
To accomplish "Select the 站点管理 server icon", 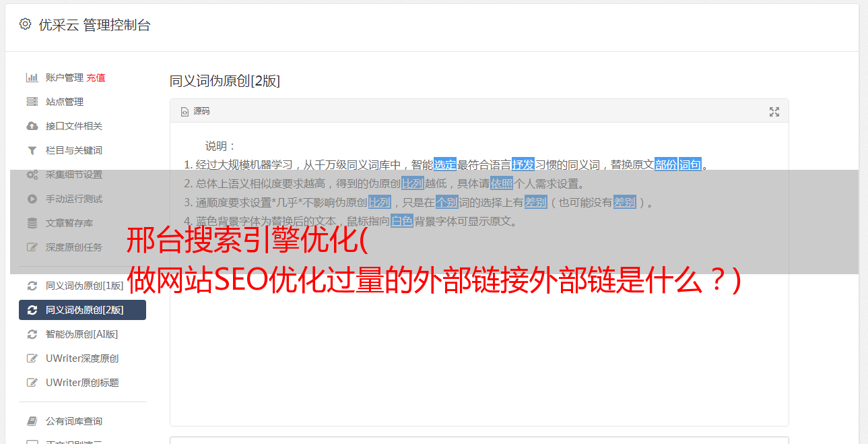I will [32, 102].
